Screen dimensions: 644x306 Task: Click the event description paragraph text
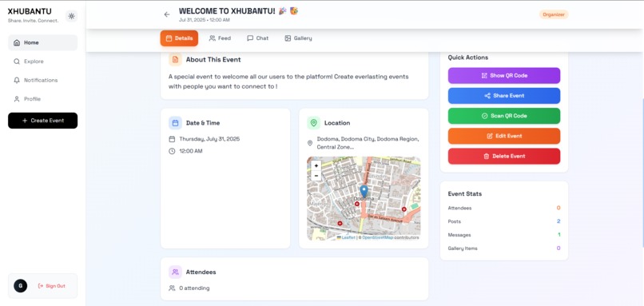tap(288, 81)
